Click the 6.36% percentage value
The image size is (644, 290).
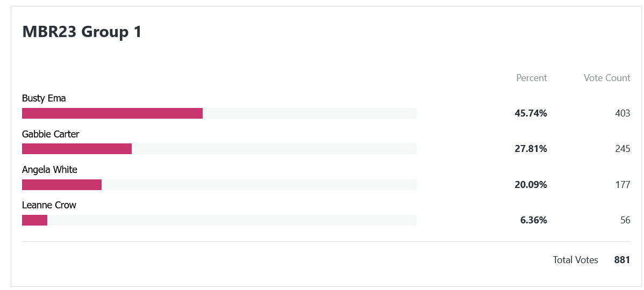click(x=533, y=220)
